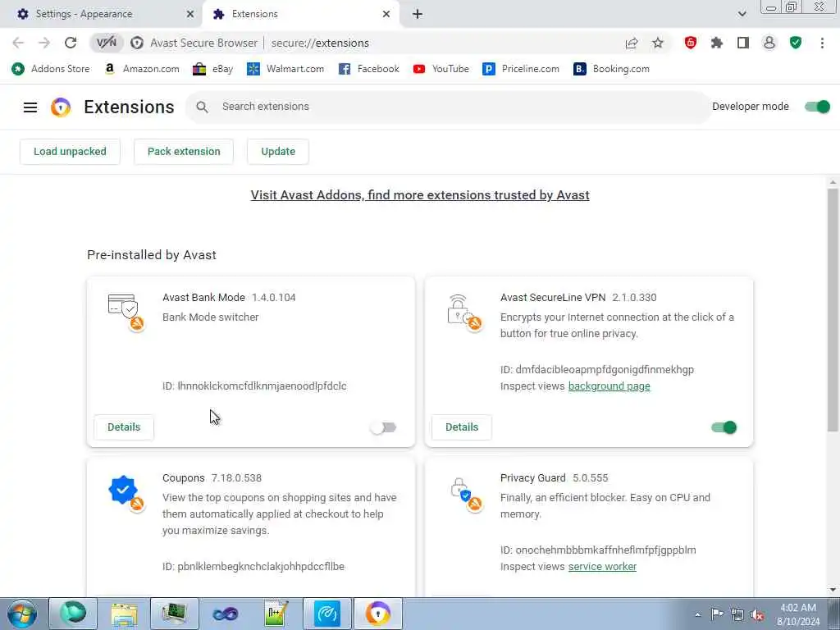Click the Avast browser logo beside Extensions
The width and height of the screenshot is (840, 630).
point(61,107)
